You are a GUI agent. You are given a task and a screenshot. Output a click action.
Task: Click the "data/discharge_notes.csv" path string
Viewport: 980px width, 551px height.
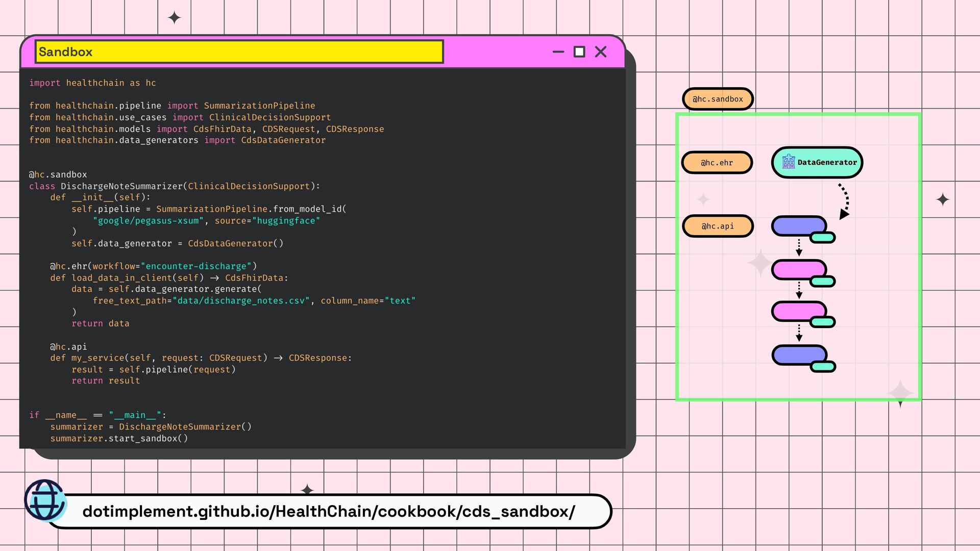click(241, 301)
